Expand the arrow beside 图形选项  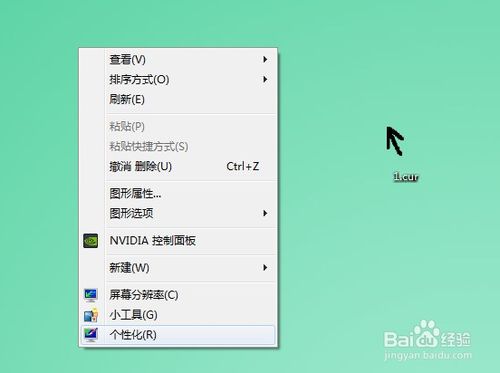pos(265,213)
